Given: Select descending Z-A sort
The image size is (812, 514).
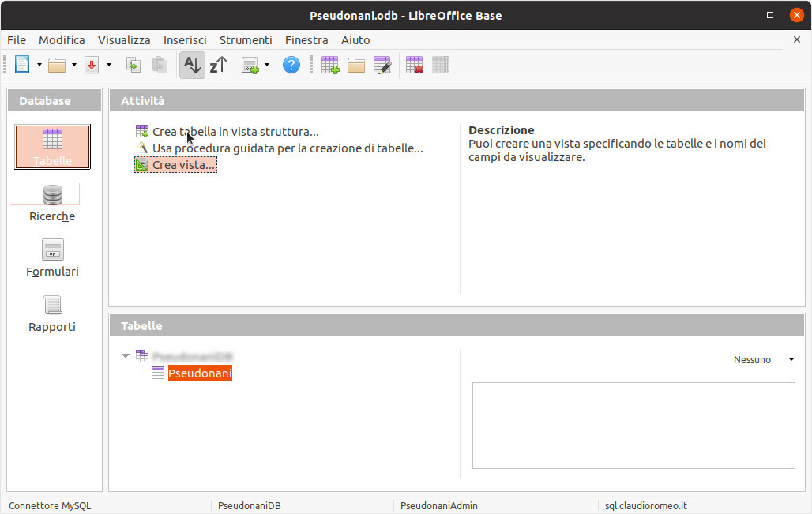Looking at the screenshot, I should pos(219,66).
